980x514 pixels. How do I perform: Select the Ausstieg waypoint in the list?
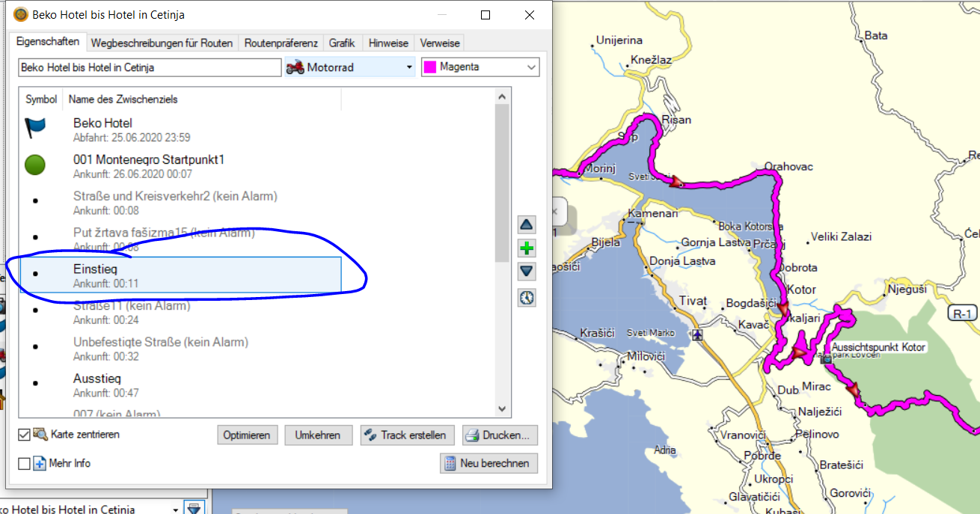(97, 379)
